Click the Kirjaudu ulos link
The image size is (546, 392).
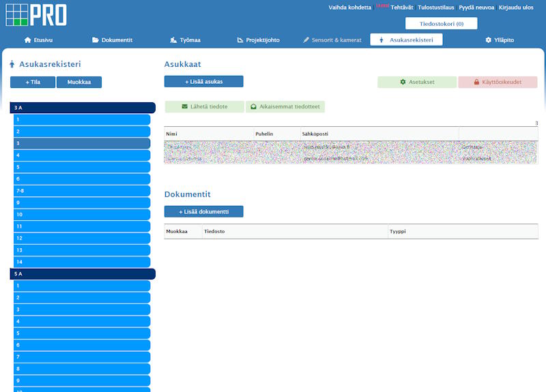coord(516,7)
